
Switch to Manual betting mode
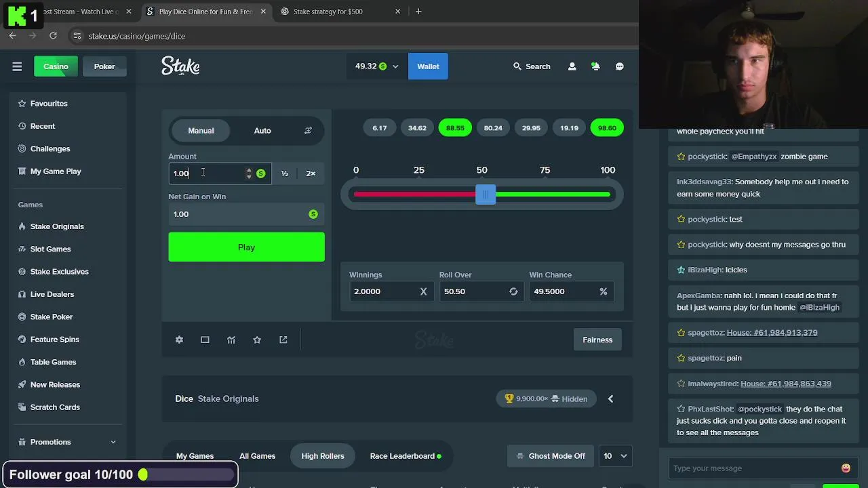pos(201,130)
